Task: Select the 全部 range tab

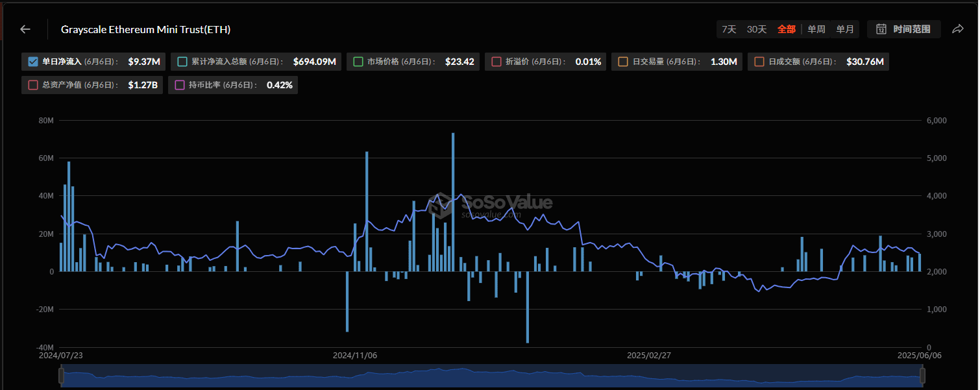Action: pos(786,29)
